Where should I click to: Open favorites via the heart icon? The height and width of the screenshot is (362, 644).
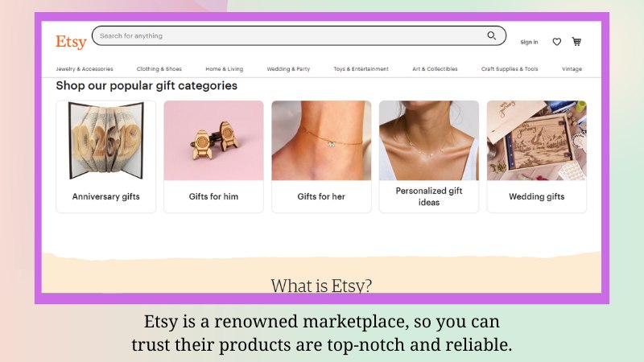556,42
